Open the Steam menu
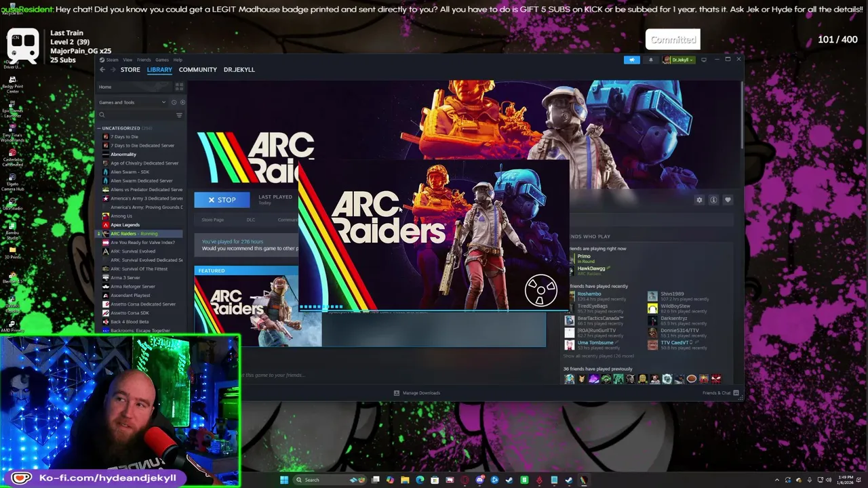 pyautogui.click(x=112, y=60)
